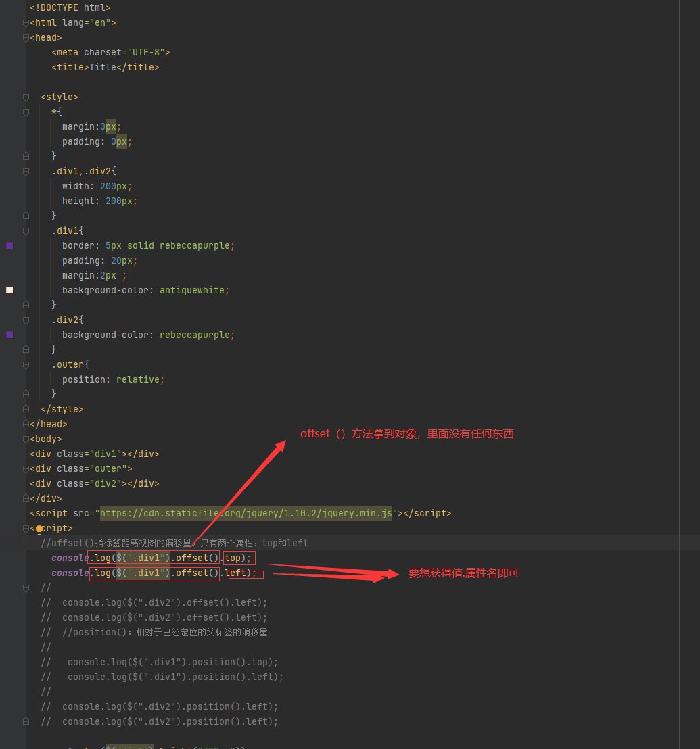Click the position: relative declaration
The image size is (700, 749).
(x=113, y=379)
